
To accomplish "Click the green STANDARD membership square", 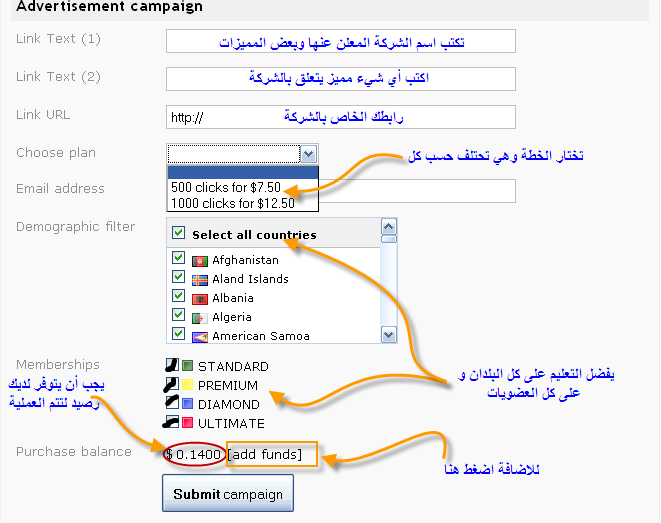I will tap(187, 367).
